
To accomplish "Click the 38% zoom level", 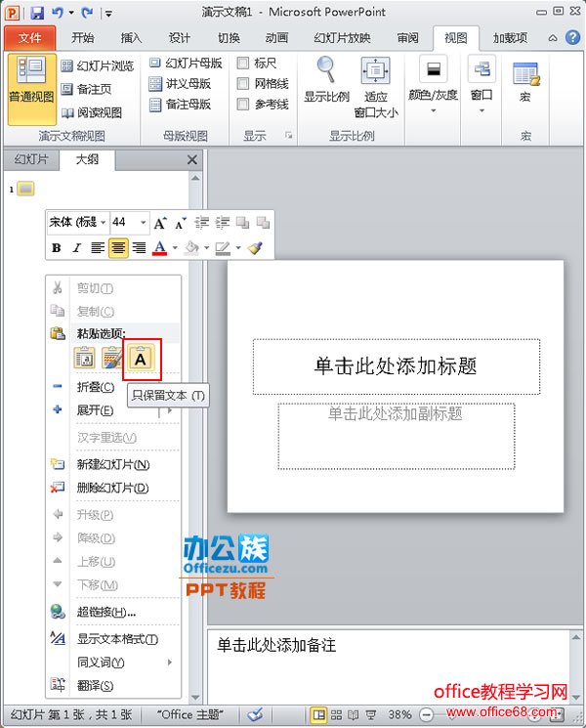I will [x=399, y=714].
